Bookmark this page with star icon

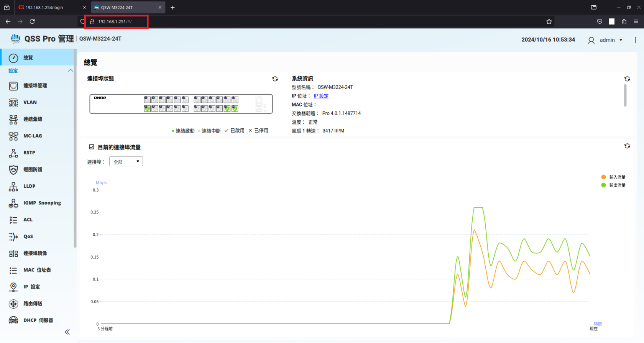point(549,21)
